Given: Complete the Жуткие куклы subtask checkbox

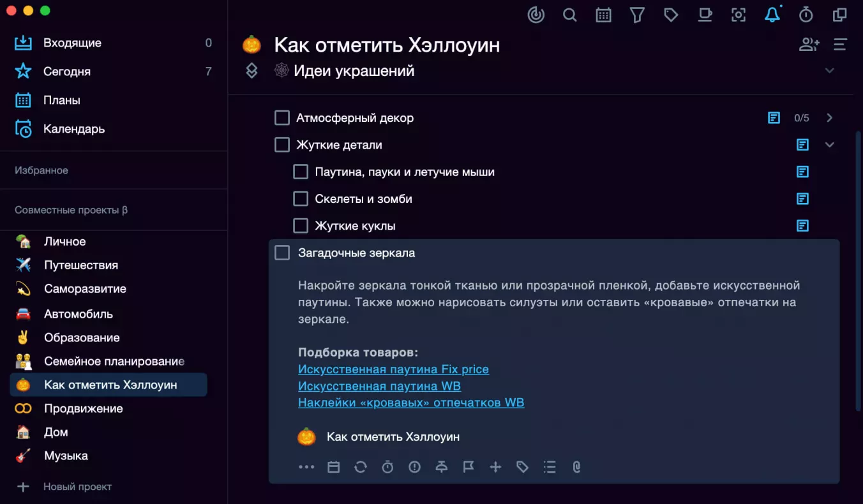Looking at the screenshot, I should 301,225.
